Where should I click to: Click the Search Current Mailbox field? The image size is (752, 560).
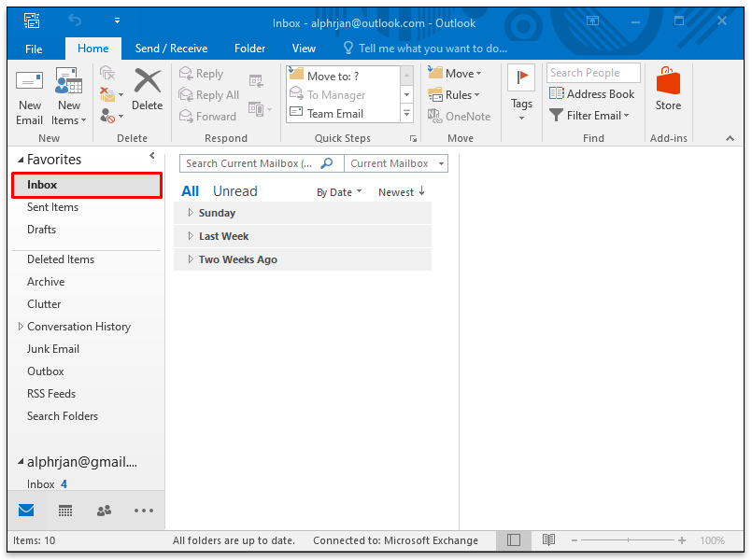[x=262, y=163]
